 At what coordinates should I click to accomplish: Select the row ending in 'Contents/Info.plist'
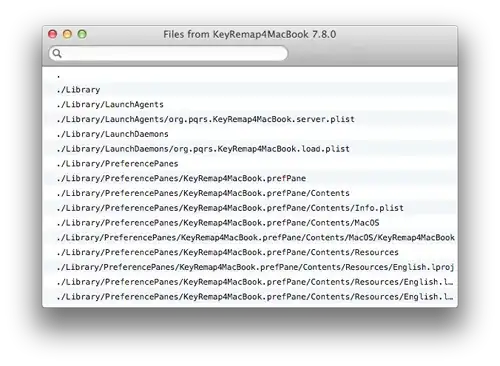tap(250, 208)
